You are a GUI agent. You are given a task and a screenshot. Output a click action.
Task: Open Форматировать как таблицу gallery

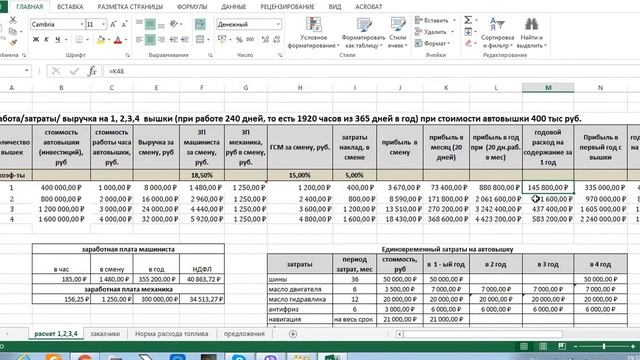click(363, 33)
